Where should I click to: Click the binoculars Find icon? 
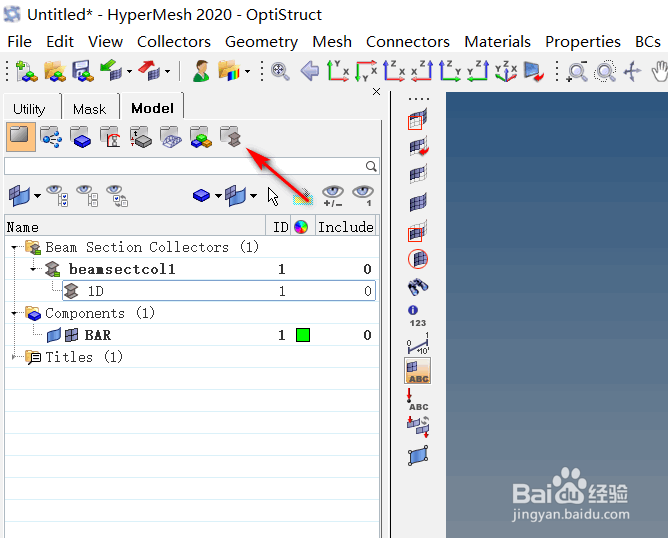point(418,287)
